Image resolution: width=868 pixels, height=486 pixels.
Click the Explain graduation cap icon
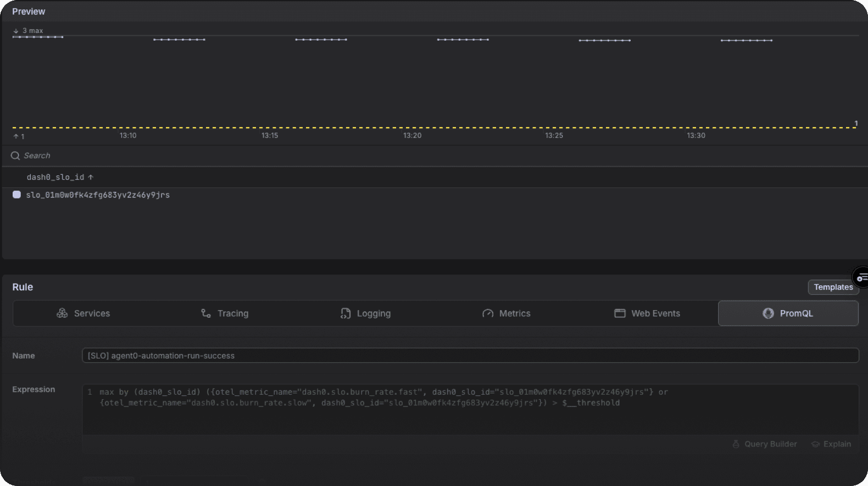click(x=816, y=444)
